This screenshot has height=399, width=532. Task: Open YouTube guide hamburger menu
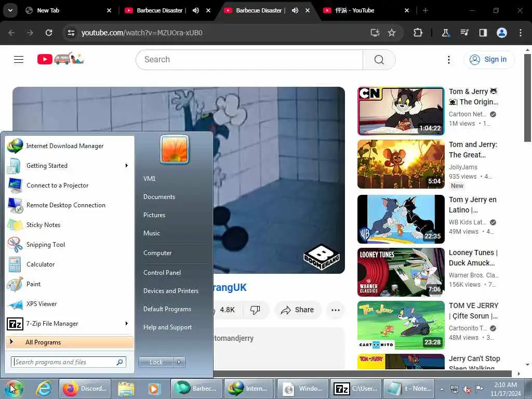19,60
